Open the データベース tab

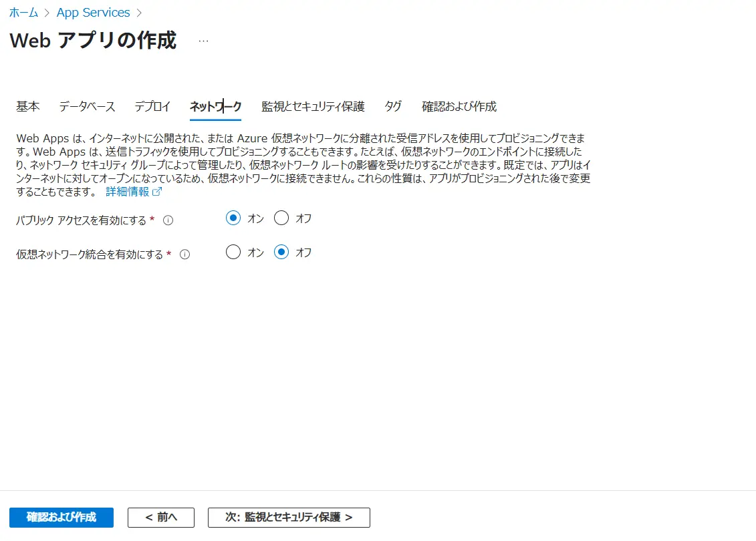click(86, 106)
